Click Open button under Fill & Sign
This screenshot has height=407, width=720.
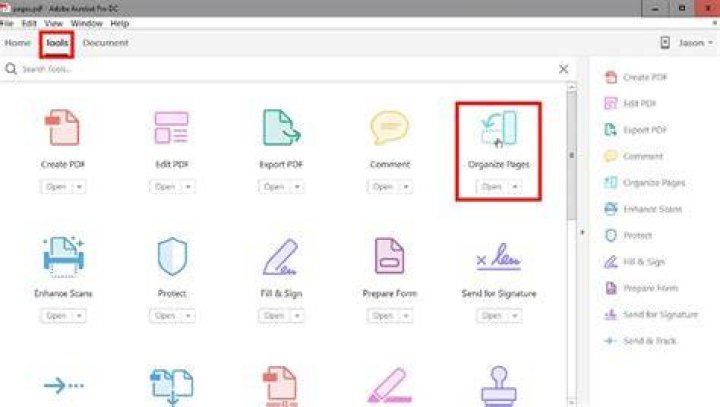click(x=275, y=316)
